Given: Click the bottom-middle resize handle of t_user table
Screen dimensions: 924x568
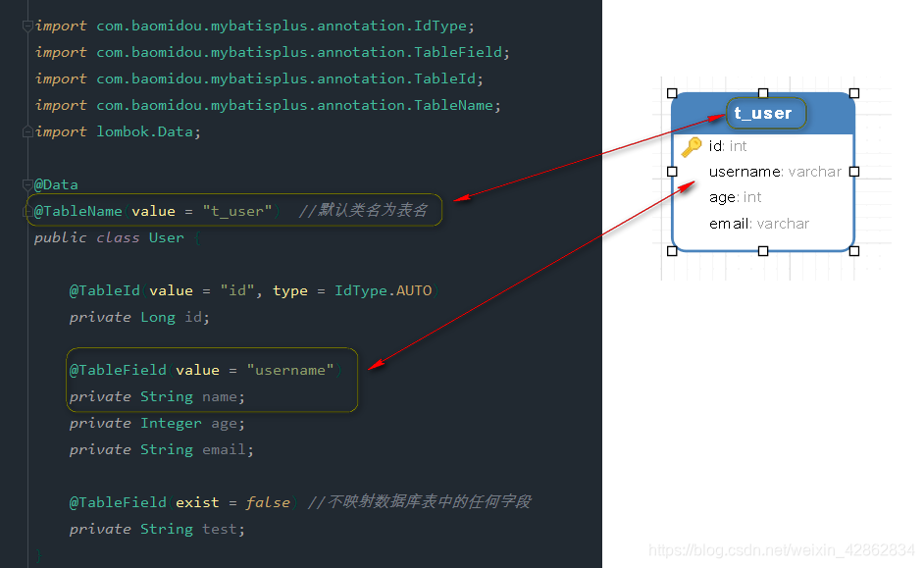Looking at the screenshot, I should click(763, 251).
